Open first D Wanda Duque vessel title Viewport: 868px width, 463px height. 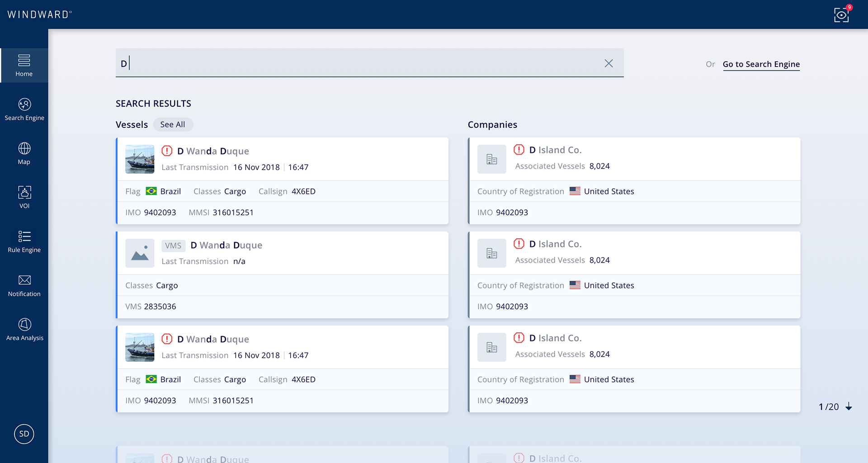click(213, 151)
